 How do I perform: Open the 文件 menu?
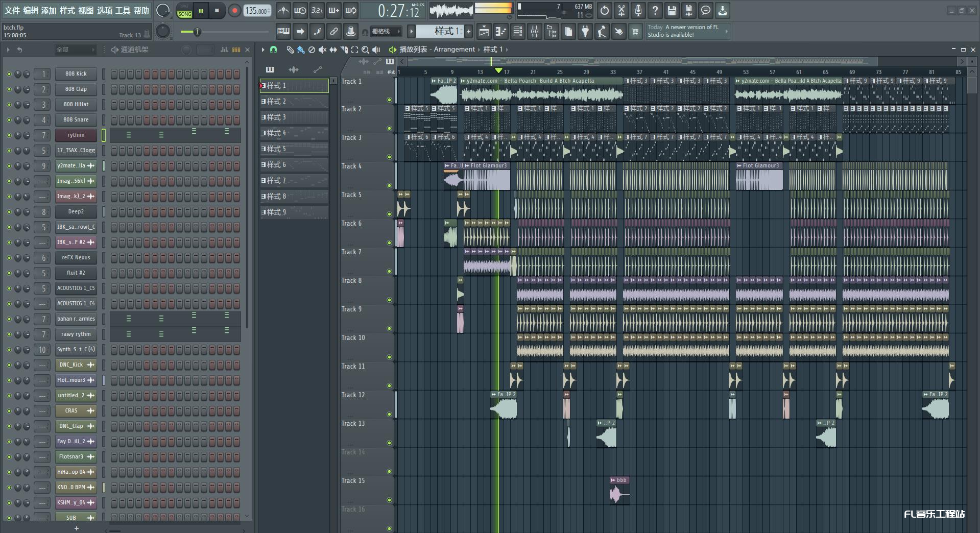[12, 10]
